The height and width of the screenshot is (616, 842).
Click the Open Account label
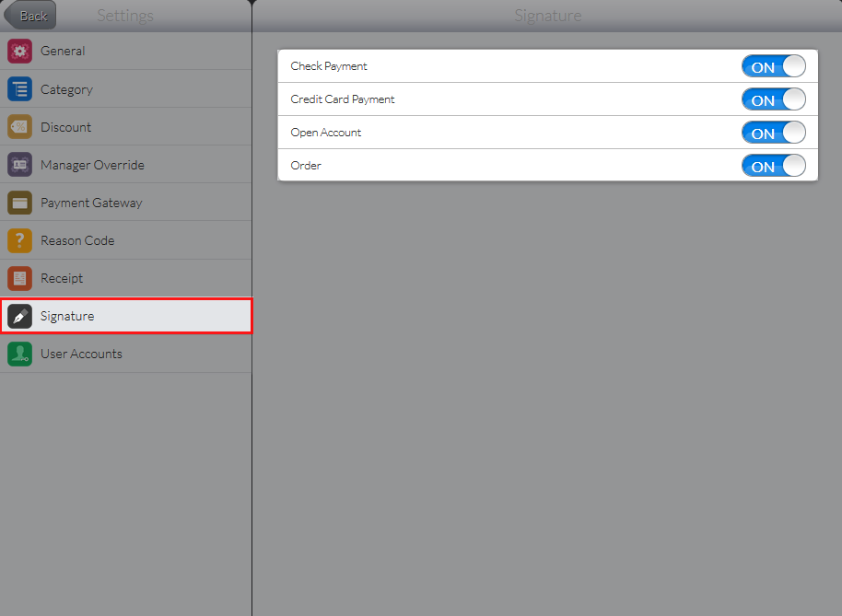click(326, 133)
